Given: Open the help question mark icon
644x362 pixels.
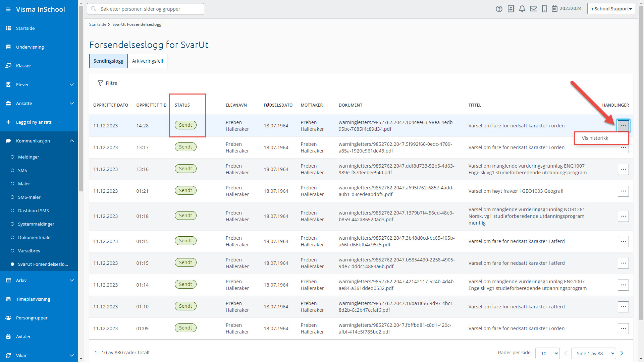Looking at the screenshot, I should [x=499, y=9].
